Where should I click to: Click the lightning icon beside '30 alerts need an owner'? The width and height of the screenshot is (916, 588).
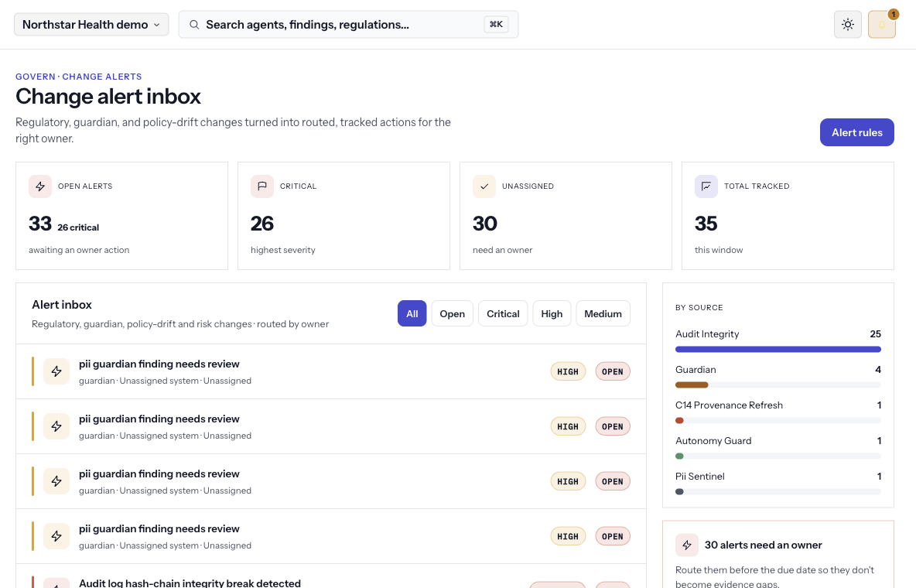point(687,545)
